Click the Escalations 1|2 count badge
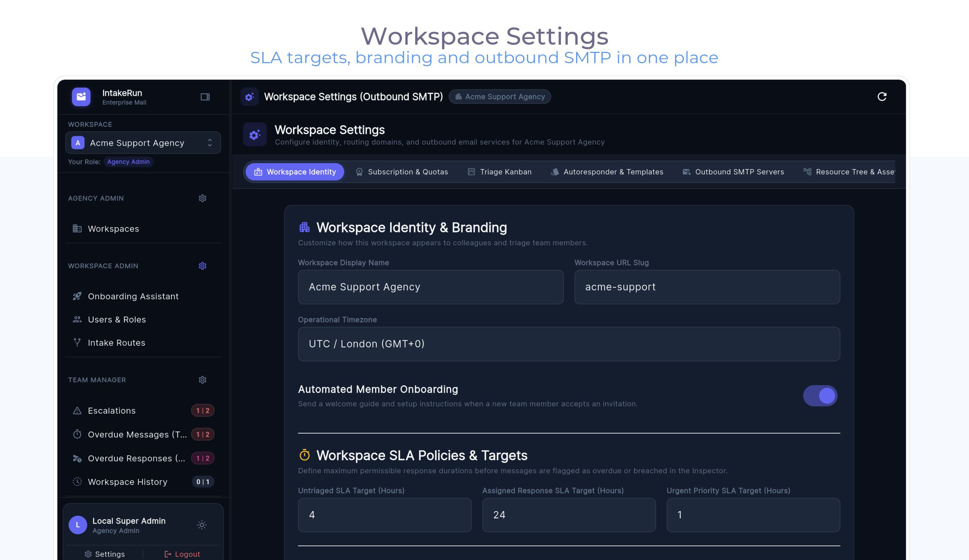Viewport: 969px width, 560px height. click(203, 411)
